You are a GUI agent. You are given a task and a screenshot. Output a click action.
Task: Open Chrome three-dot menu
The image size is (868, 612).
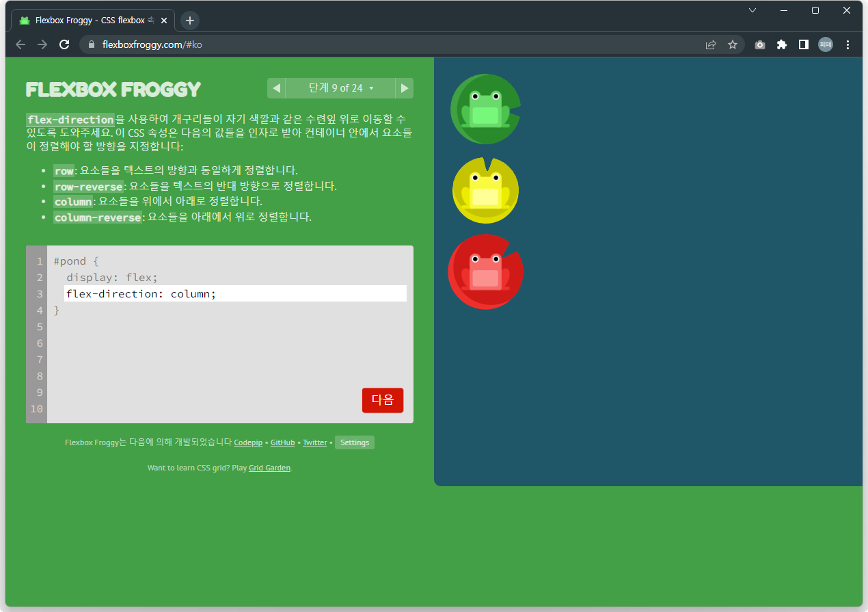848,44
